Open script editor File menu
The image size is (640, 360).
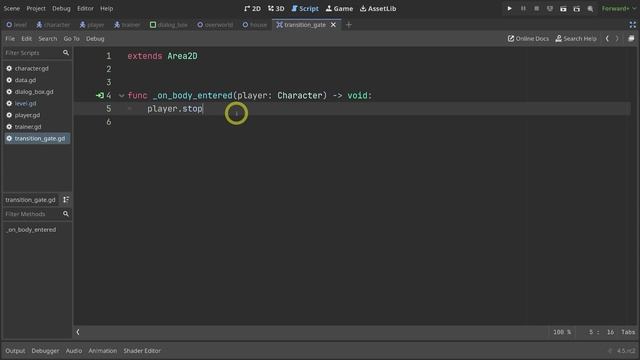pyautogui.click(x=10, y=38)
